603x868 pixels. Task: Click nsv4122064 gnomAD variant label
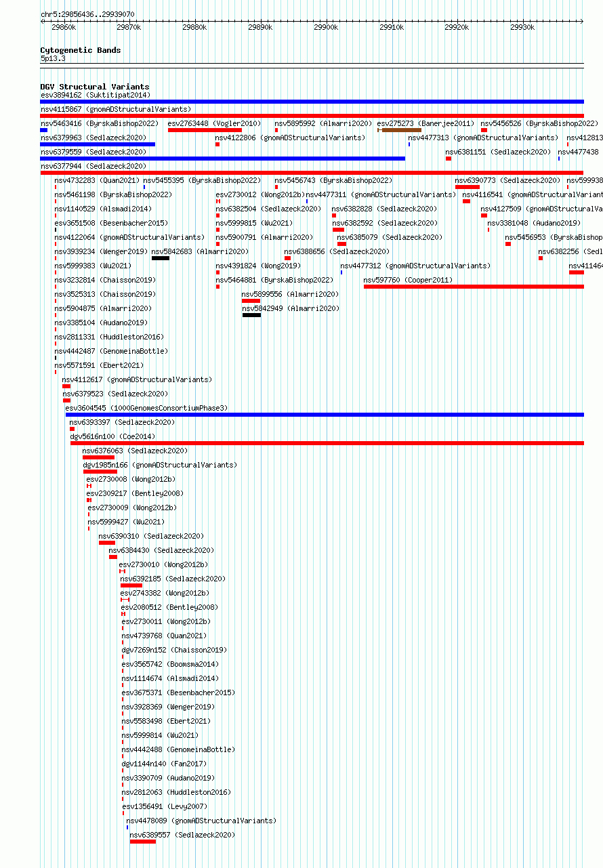(x=129, y=238)
